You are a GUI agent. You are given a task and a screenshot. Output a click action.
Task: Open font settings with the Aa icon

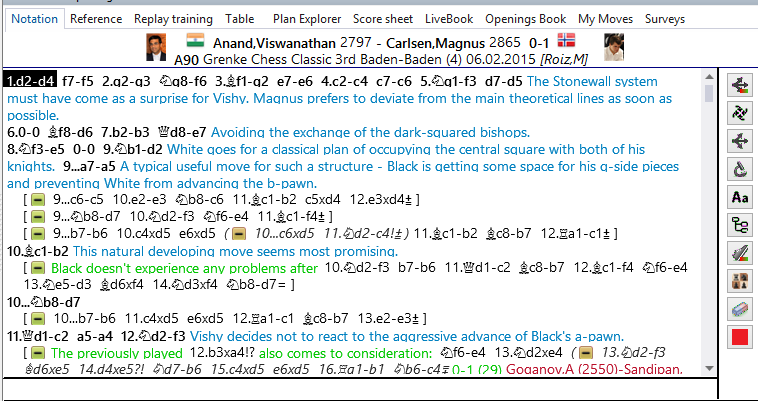coord(741,197)
